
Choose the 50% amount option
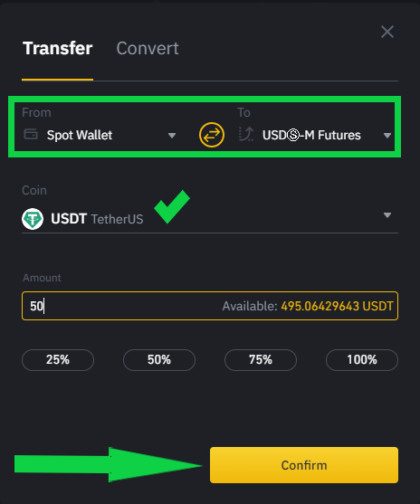[159, 360]
